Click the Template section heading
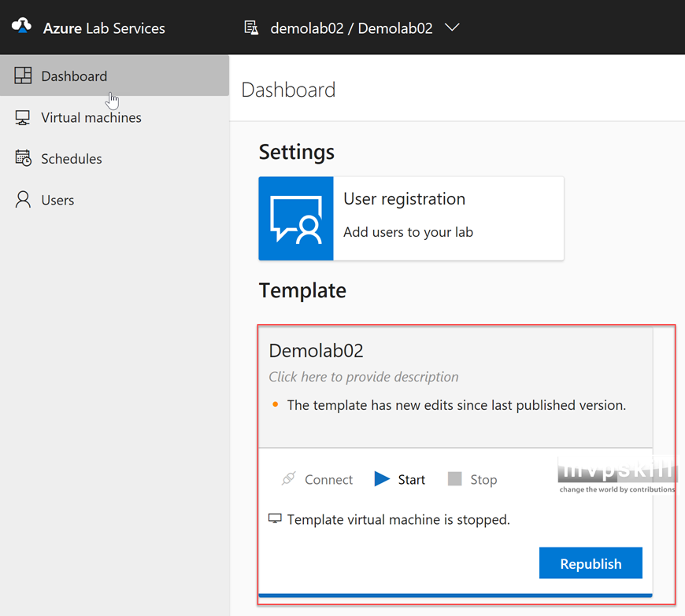The height and width of the screenshot is (616, 685). click(x=302, y=290)
